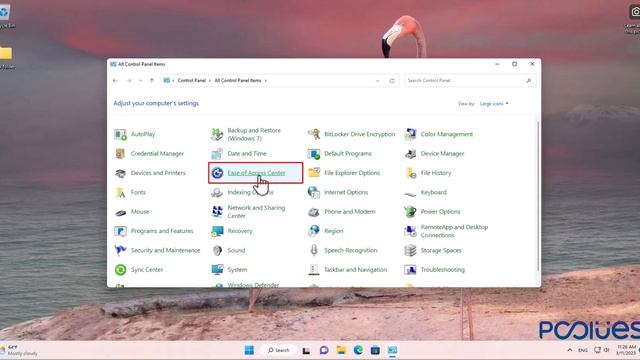
Task: Click the Ease of Access Center link text
Action: tap(256, 173)
